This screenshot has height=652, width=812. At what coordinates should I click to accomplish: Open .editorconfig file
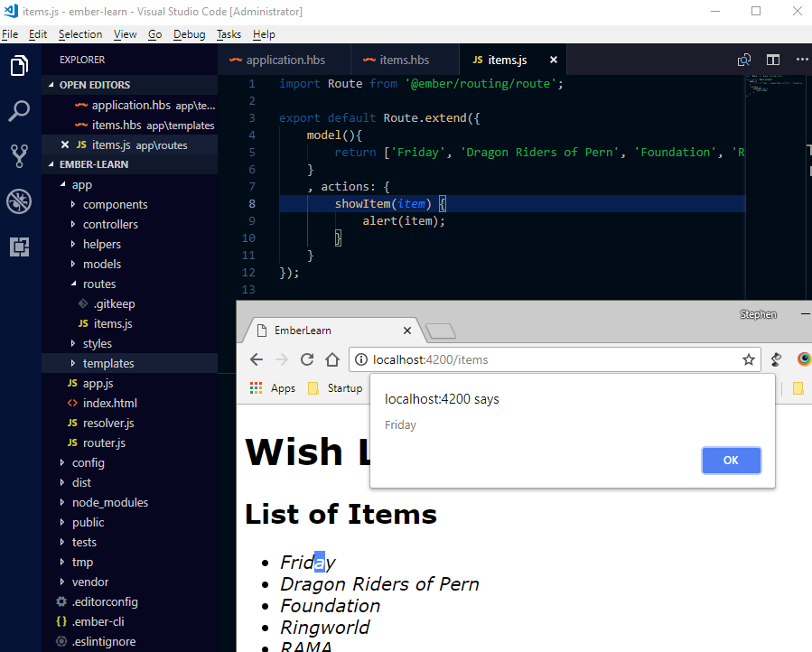[105, 601]
